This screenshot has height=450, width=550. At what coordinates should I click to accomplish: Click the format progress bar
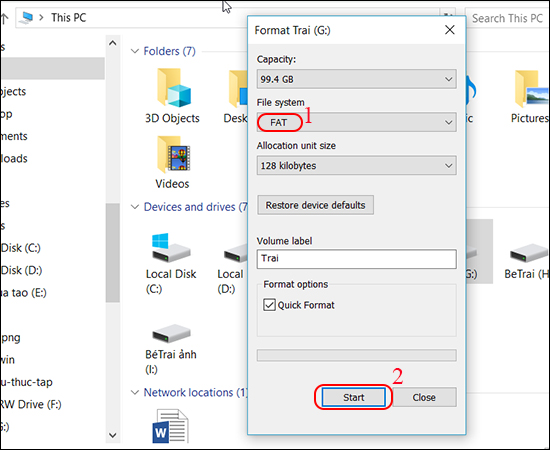[x=356, y=355]
